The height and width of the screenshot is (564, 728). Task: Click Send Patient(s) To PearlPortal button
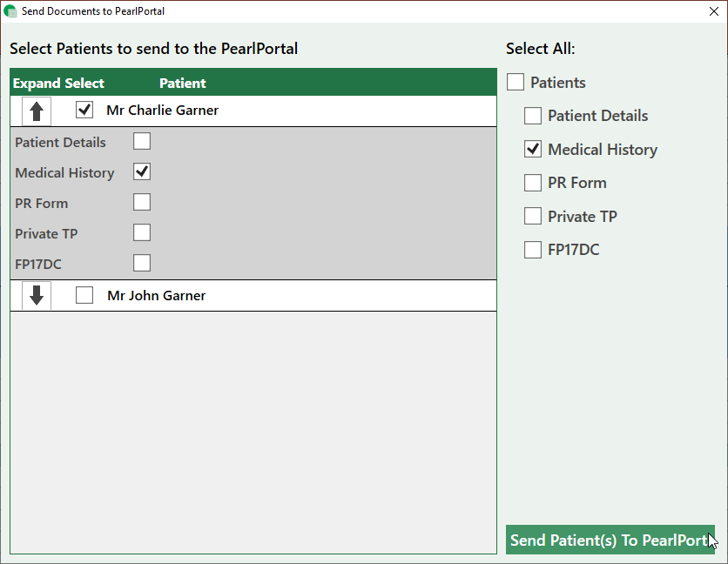[610, 540]
